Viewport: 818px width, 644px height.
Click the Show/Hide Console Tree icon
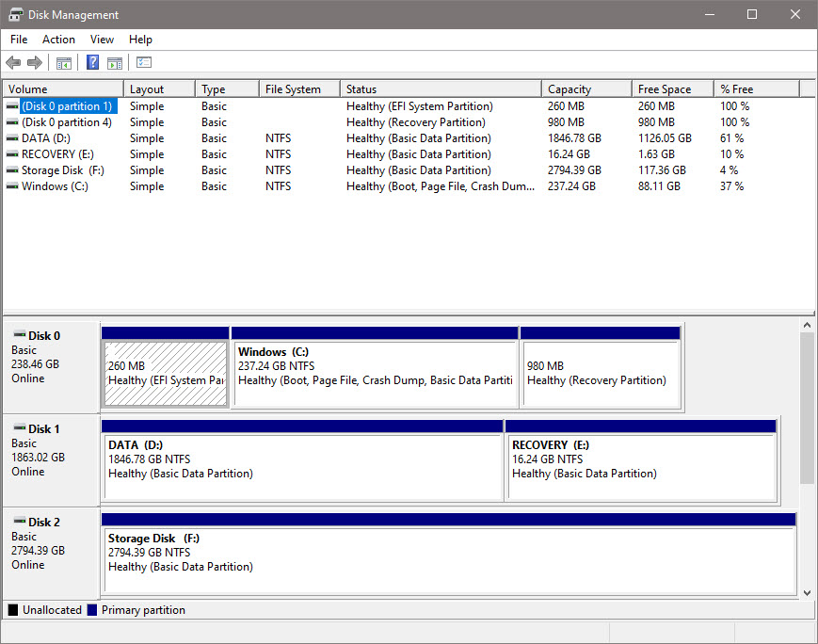[64, 63]
